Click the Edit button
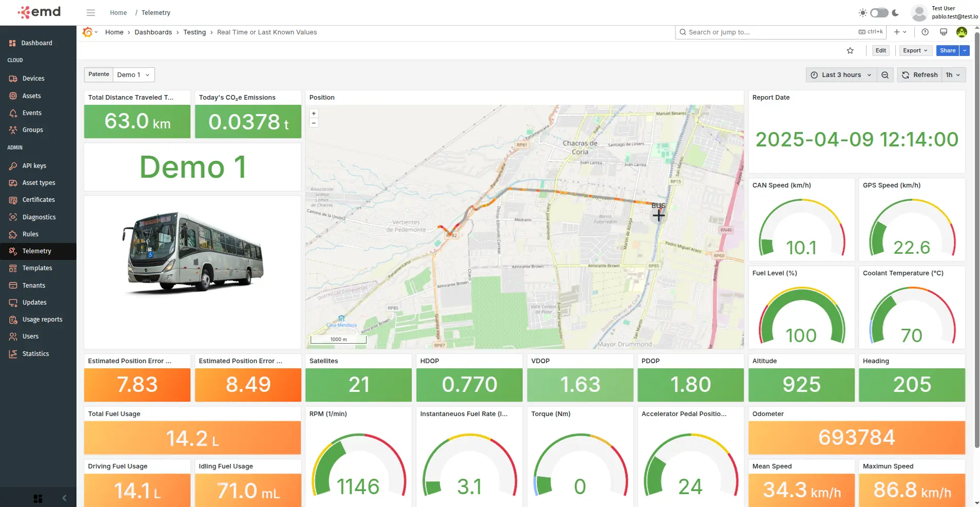This screenshot has width=980, height=507. [x=881, y=50]
